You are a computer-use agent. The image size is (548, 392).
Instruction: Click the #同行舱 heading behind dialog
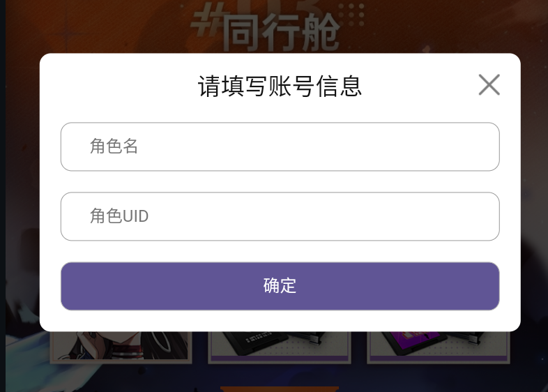tap(265, 30)
